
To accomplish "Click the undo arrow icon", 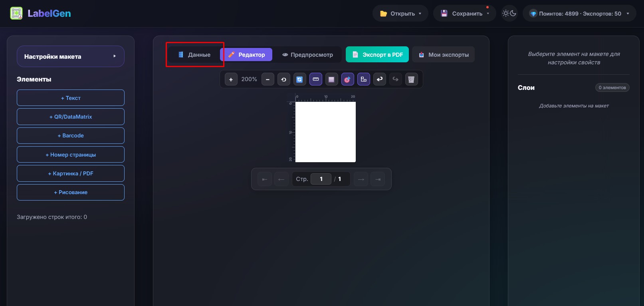I will pos(379,79).
